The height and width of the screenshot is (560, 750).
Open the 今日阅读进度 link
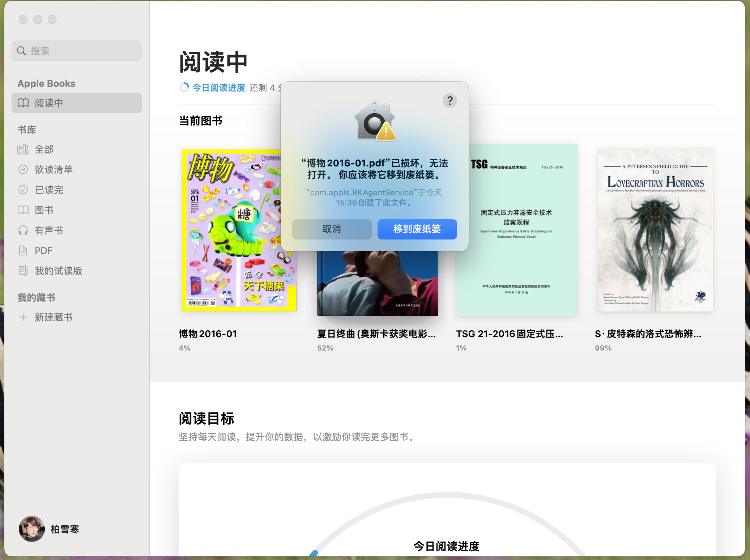pyautogui.click(x=218, y=88)
